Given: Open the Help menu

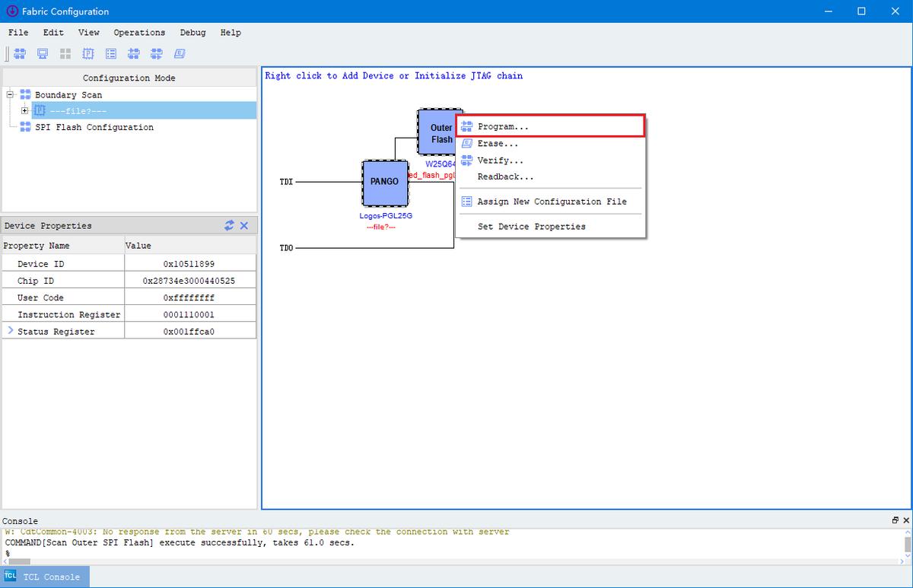Looking at the screenshot, I should [231, 33].
